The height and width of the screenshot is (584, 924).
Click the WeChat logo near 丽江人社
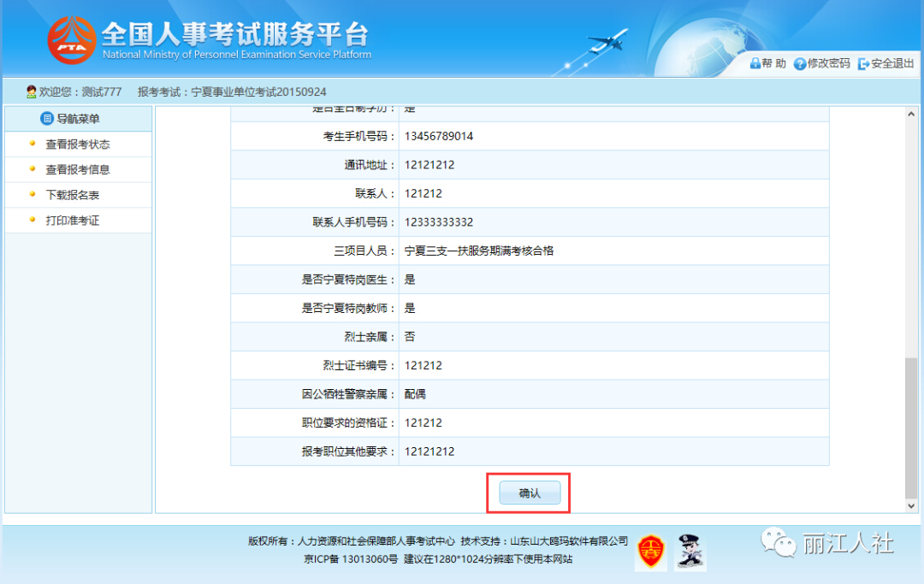point(778,542)
